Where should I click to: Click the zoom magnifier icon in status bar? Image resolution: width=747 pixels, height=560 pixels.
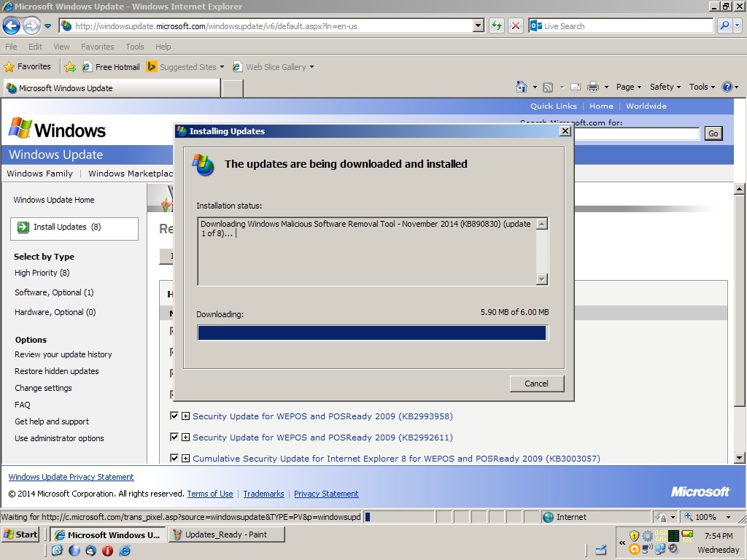(689, 517)
